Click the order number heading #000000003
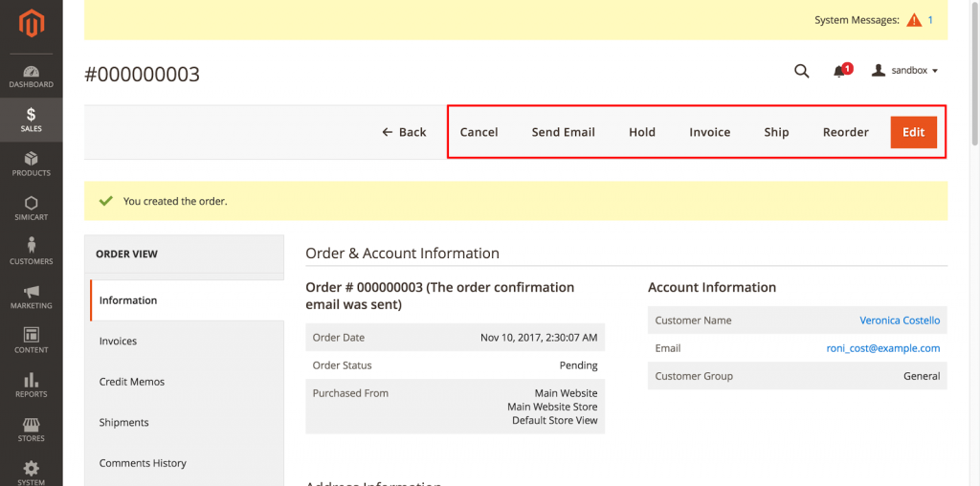Image resolution: width=980 pixels, height=486 pixels. [x=142, y=75]
